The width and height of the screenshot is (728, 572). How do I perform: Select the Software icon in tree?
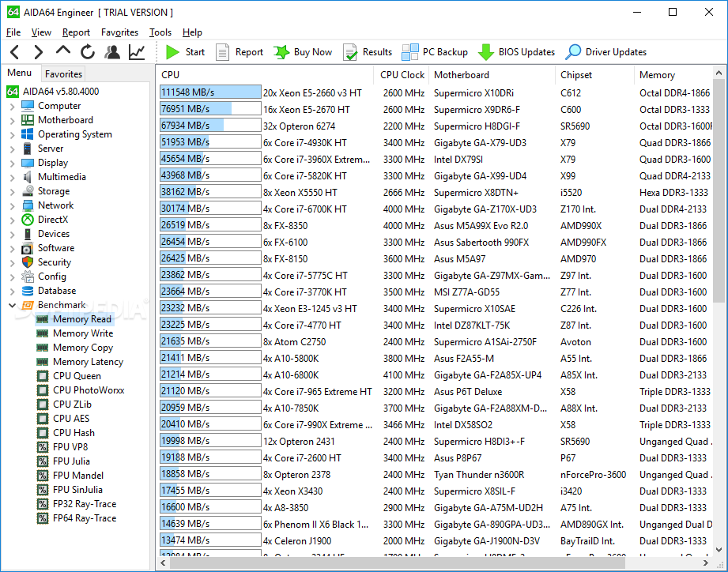pyautogui.click(x=28, y=248)
